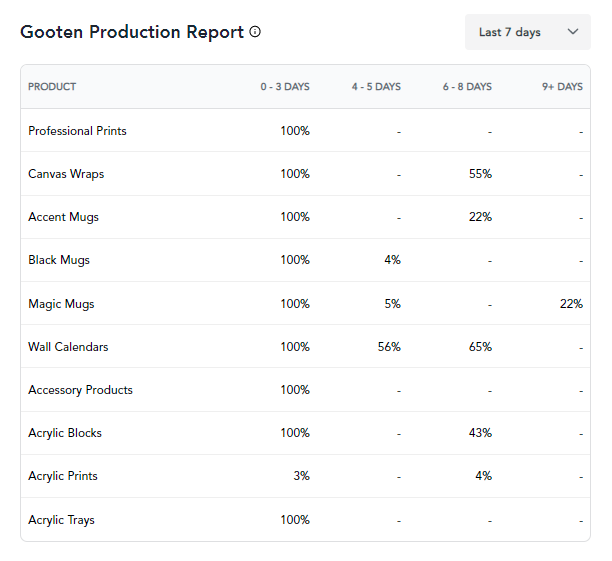
Task: Click the 65% value for Wall Calendars
Action: (x=480, y=347)
